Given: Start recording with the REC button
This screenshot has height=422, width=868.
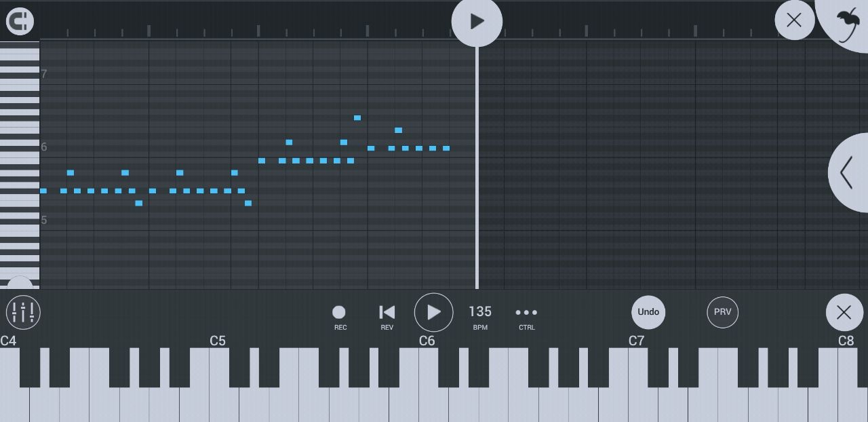Looking at the screenshot, I should pos(339,317).
